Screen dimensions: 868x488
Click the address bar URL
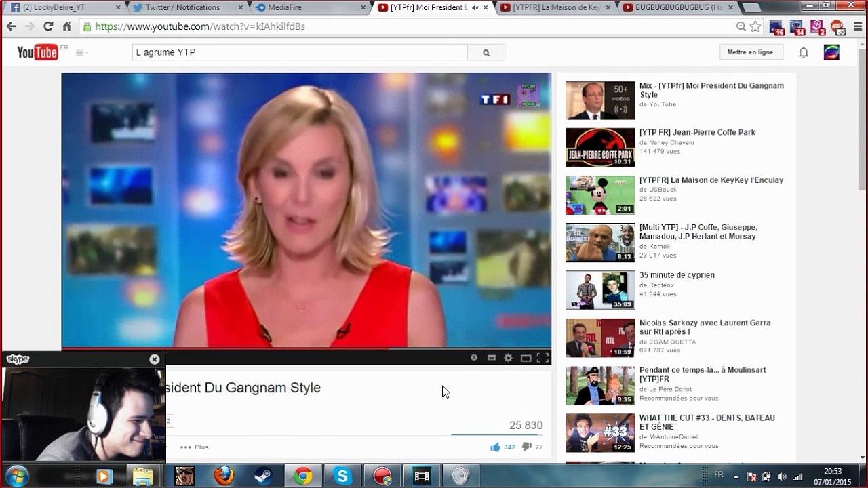[200, 26]
